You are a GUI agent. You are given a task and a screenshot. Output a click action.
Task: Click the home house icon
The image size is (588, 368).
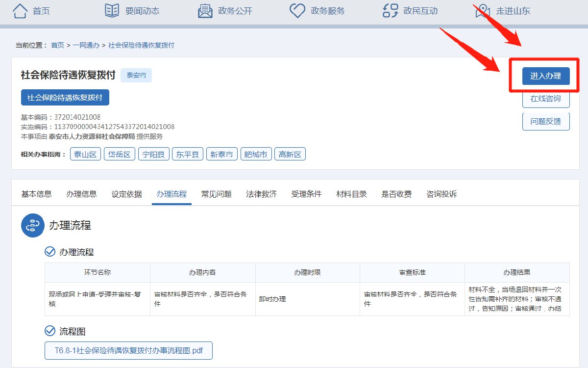point(20,10)
